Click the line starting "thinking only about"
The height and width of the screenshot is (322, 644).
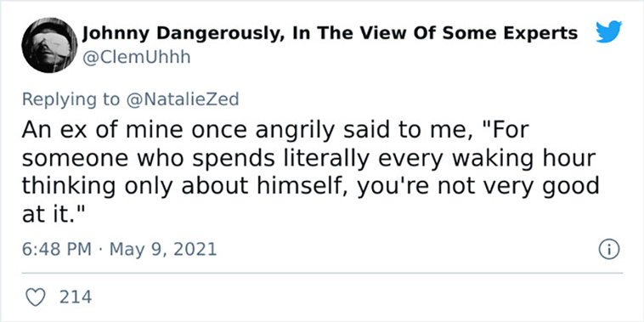(310, 187)
